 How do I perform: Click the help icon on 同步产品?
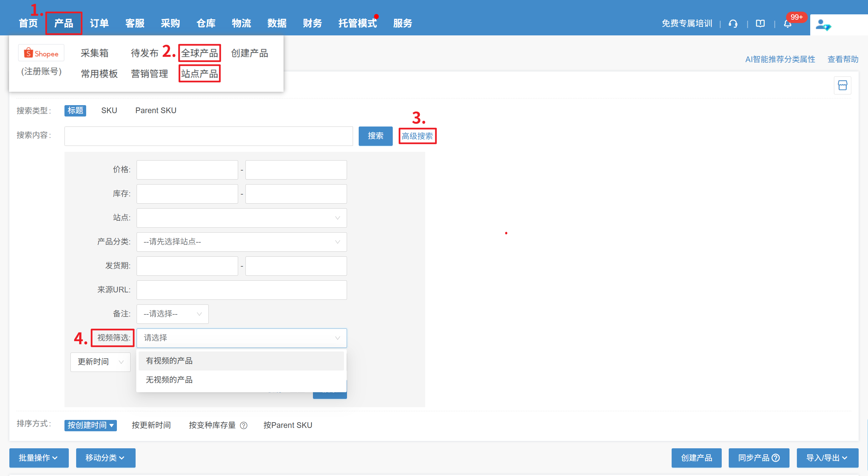776,458
